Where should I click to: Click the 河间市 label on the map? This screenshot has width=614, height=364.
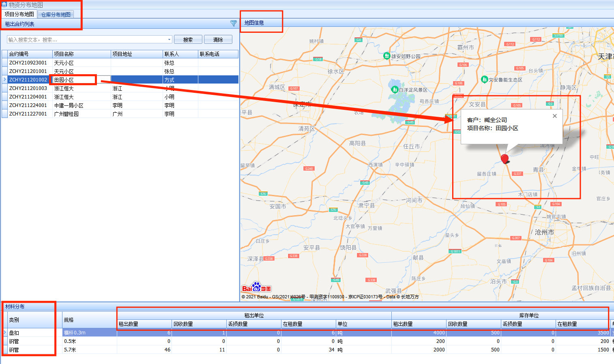(x=414, y=200)
